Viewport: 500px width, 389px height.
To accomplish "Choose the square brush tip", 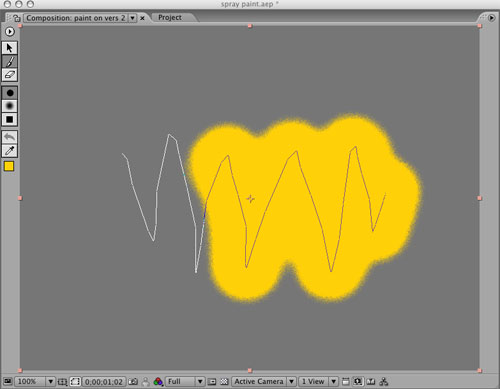I will [x=10, y=119].
